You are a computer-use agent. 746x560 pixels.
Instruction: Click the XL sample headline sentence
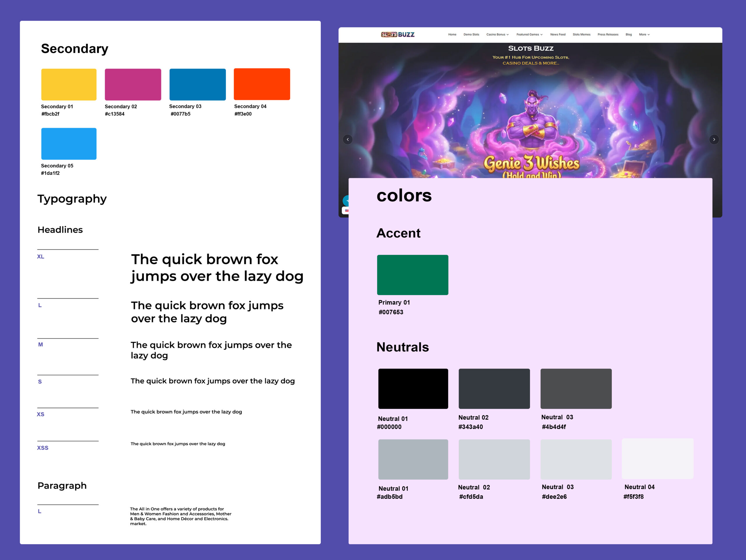tap(217, 268)
